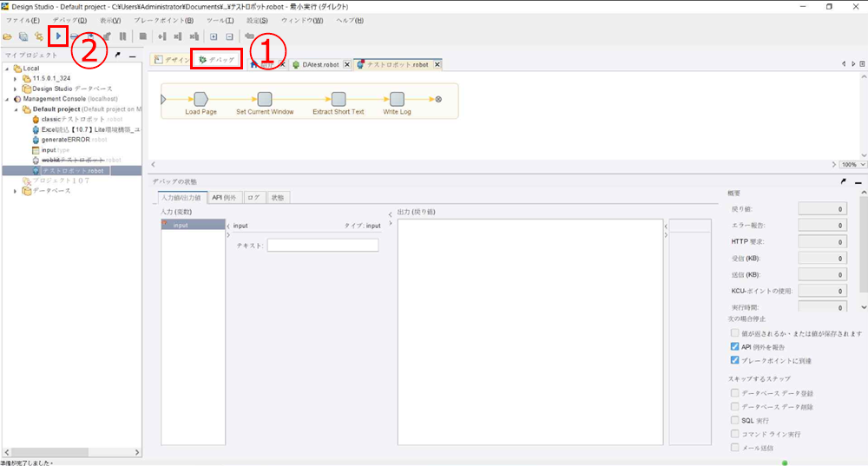Click the robot start triangle marker

[163, 100]
